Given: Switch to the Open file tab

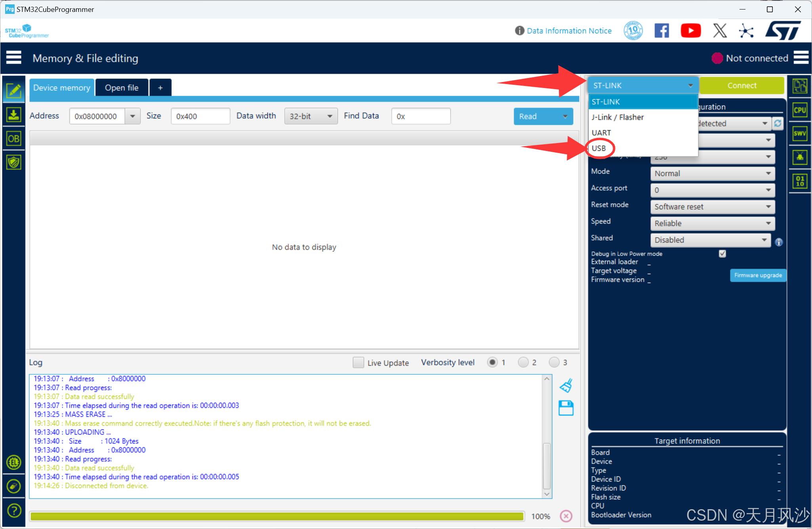Looking at the screenshot, I should (122, 88).
